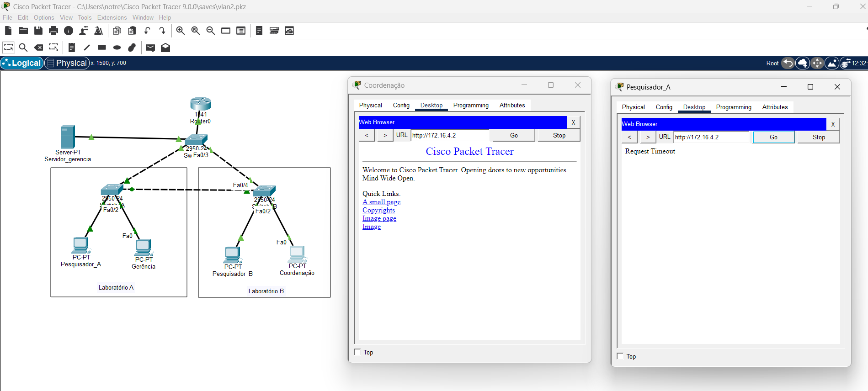Open the Extensions menu
This screenshot has width=868, height=391.
[112, 17]
